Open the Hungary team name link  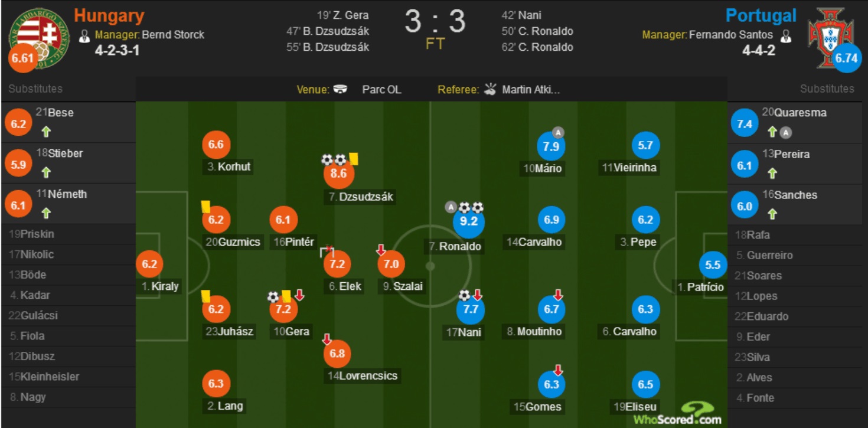click(x=109, y=16)
